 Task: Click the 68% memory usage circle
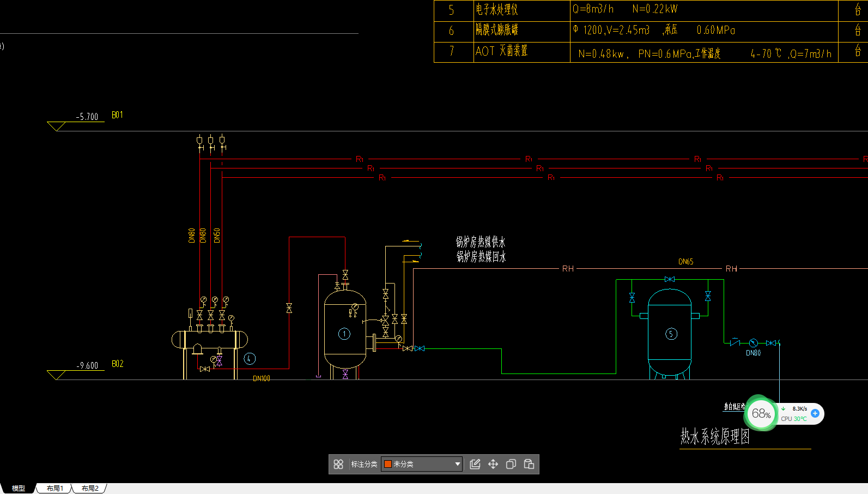point(761,414)
